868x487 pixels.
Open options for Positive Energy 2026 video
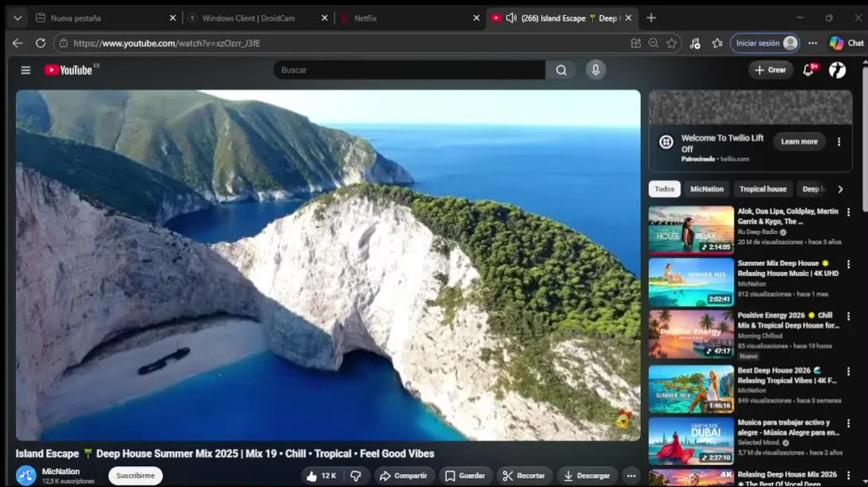[x=848, y=316]
